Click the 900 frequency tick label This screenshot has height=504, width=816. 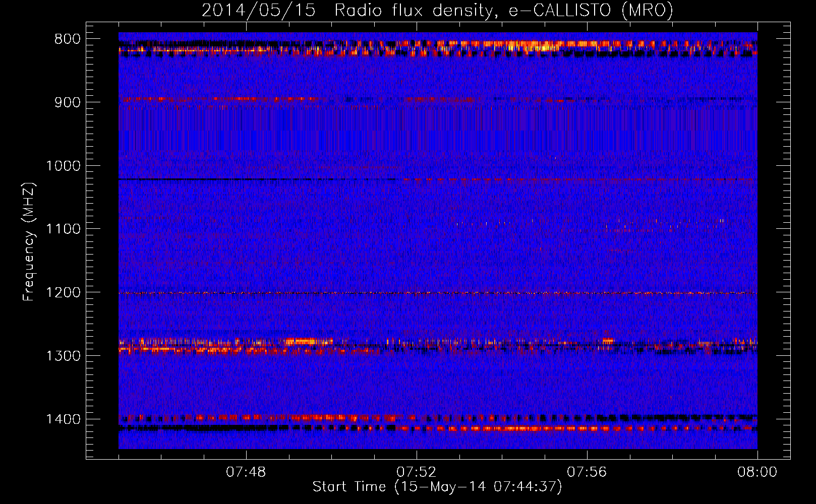[67, 102]
